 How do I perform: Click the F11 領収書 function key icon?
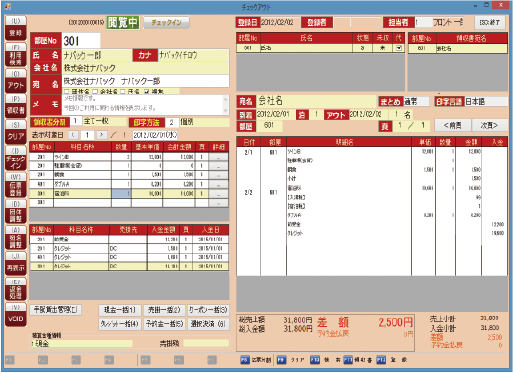point(348,360)
